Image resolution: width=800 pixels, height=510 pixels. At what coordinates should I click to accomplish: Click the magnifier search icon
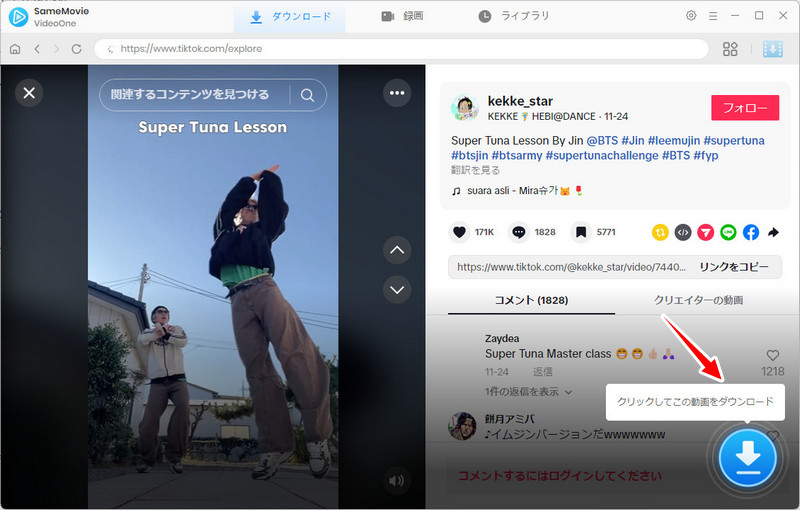click(307, 95)
